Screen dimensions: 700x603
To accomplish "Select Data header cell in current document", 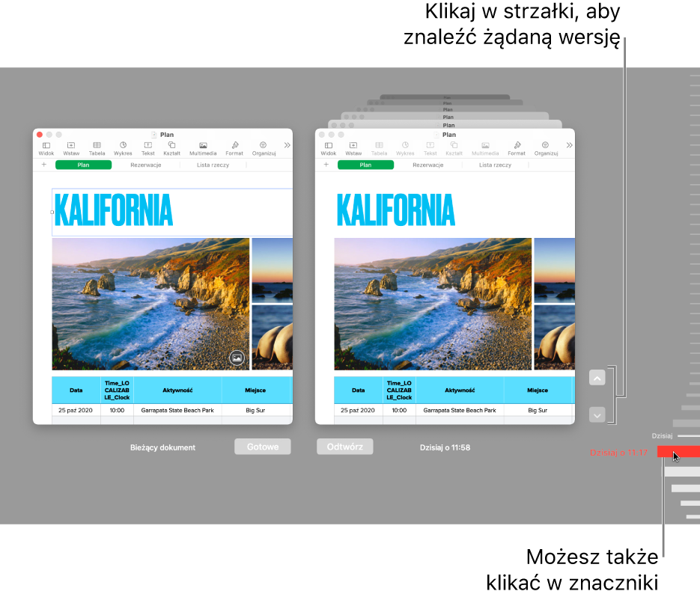I will 76,391.
